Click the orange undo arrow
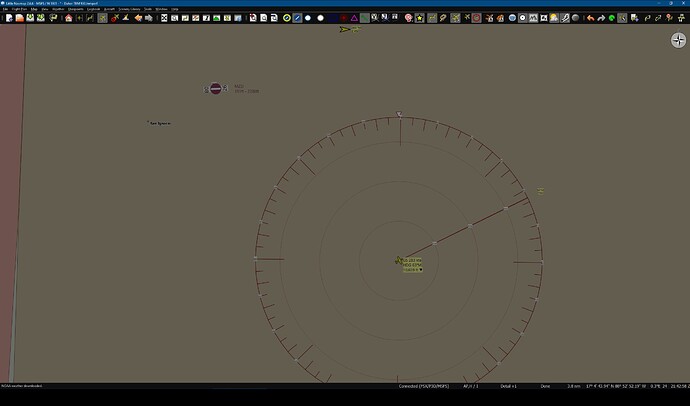Viewport: 690px width, 406px height. [x=591, y=18]
